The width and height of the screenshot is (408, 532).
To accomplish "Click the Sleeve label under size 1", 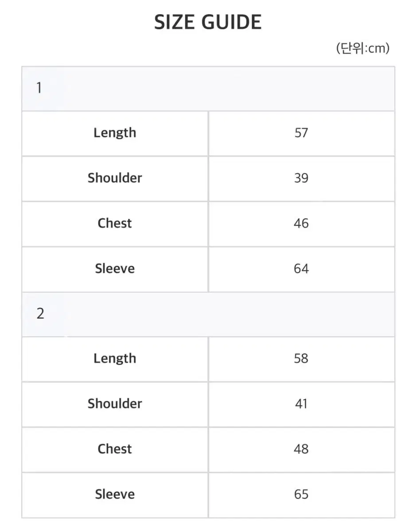I will pyautogui.click(x=115, y=269).
